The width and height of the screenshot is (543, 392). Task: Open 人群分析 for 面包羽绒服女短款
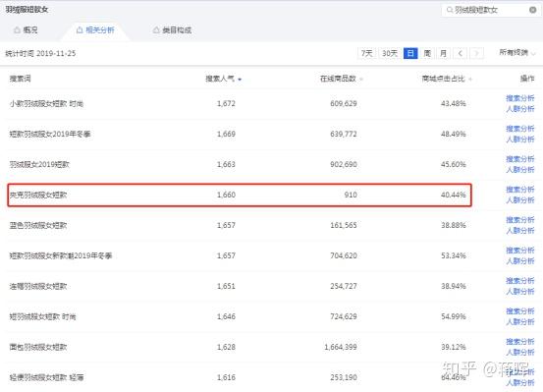click(519, 353)
